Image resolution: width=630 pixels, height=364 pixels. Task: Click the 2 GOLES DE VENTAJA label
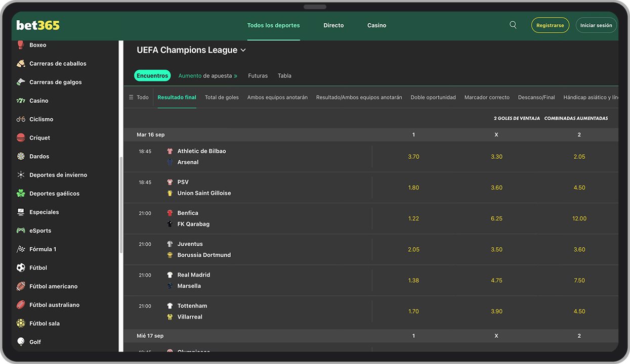tap(517, 118)
